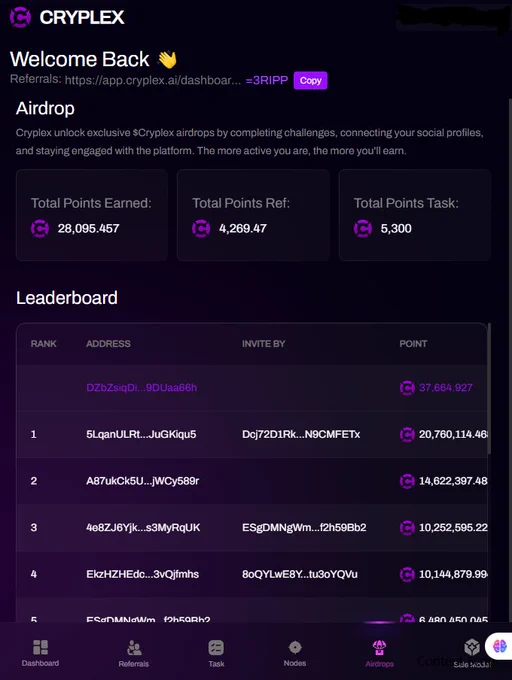The height and width of the screenshot is (680, 512).
Task: Click the leaderboard vertical scrollbar
Action: tap(489, 388)
